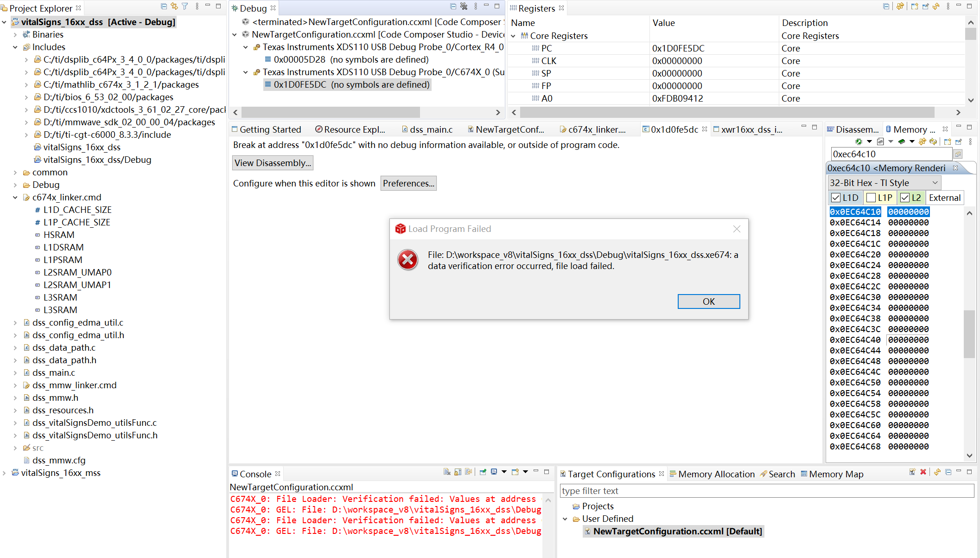
Task: Collapse c674x_linker.cmd tree node
Action: coord(15,198)
